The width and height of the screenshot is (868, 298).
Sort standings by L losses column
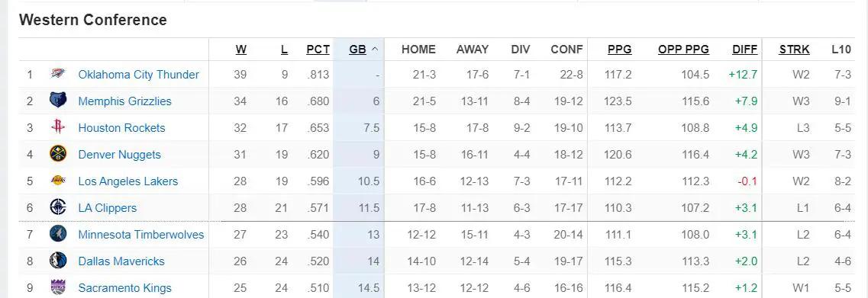click(x=285, y=50)
